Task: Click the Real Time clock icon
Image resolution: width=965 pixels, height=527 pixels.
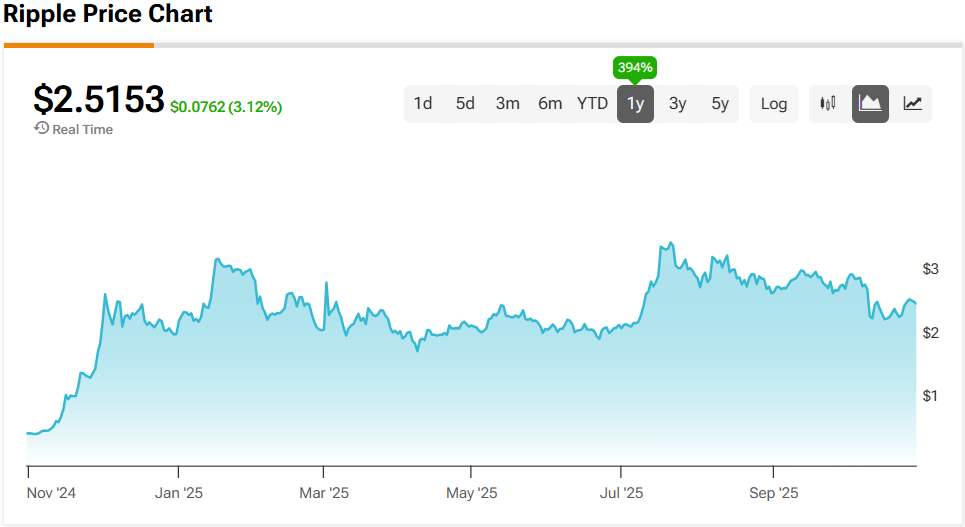Action: pos(41,128)
